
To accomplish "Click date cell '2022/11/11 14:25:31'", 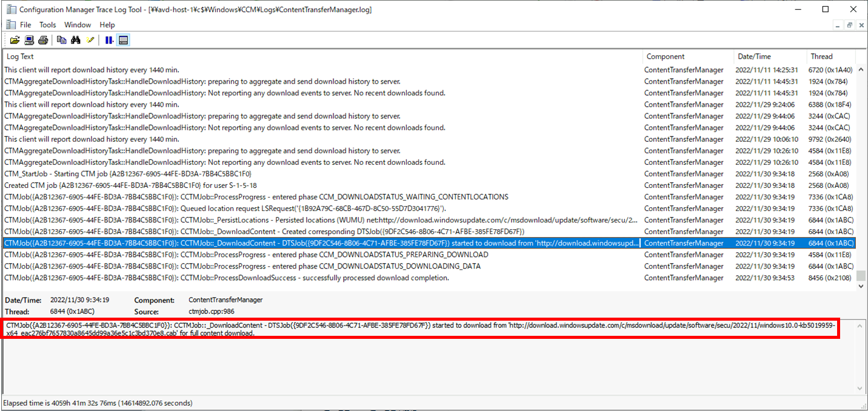I will [x=767, y=70].
